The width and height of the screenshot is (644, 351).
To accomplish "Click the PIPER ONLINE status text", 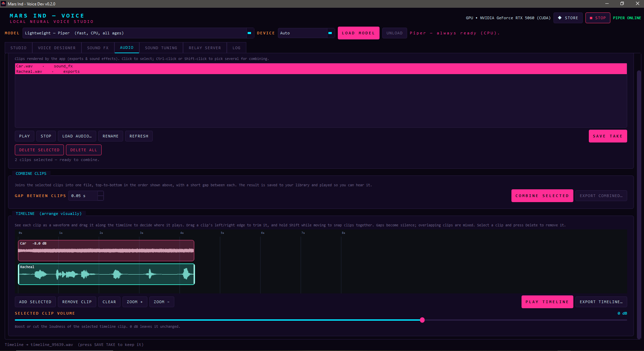I will (627, 18).
